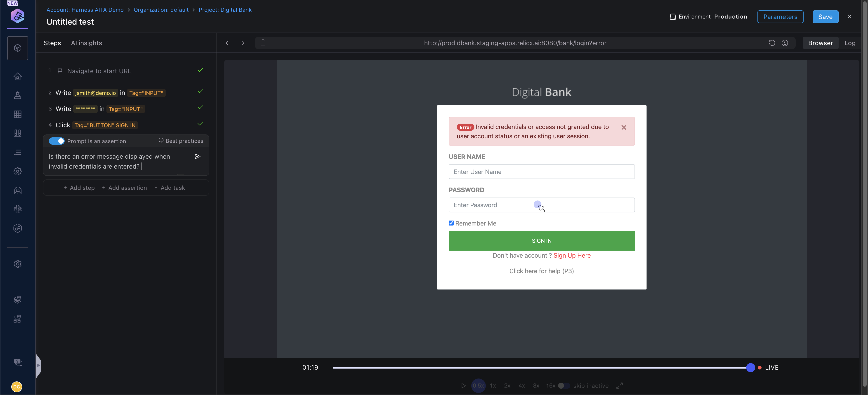Click the reload page icon in URL bar
The image size is (868, 395).
tap(772, 43)
